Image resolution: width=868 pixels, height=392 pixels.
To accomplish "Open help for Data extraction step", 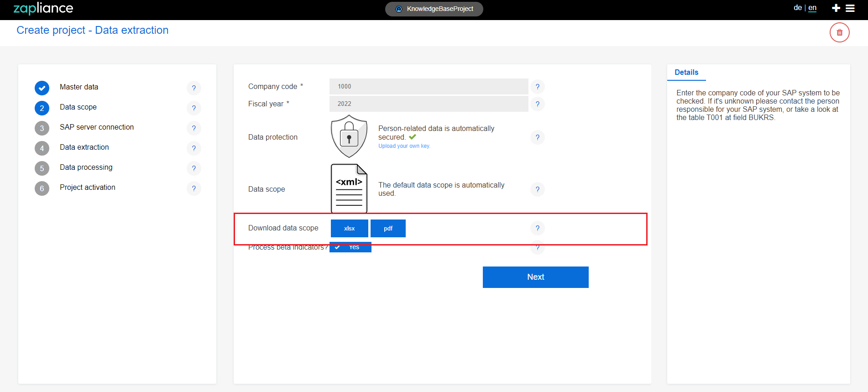I will pos(194,148).
